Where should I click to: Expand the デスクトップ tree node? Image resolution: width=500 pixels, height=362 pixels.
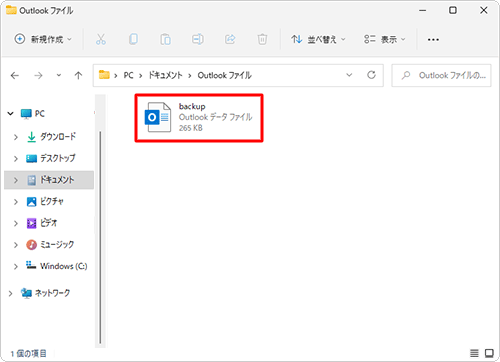pyautogui.click(x=16, y=159)
